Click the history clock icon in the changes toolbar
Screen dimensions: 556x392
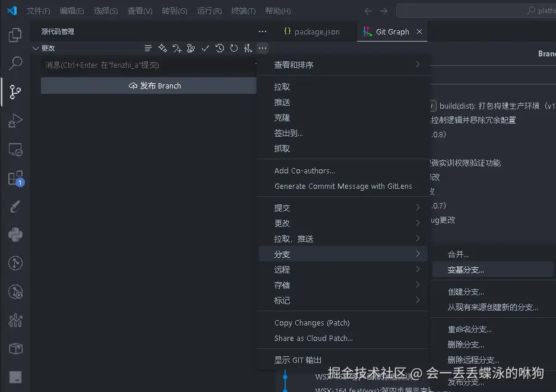click(x=220, y=48)
